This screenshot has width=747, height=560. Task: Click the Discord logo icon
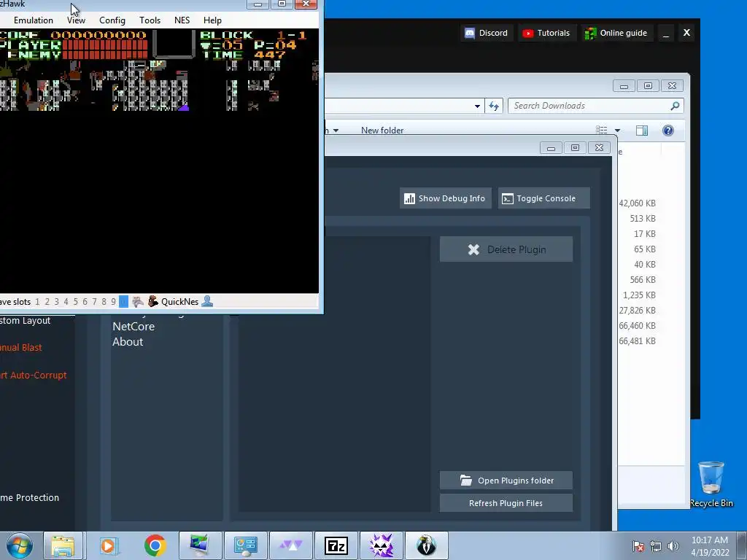[x=470, y=33]
